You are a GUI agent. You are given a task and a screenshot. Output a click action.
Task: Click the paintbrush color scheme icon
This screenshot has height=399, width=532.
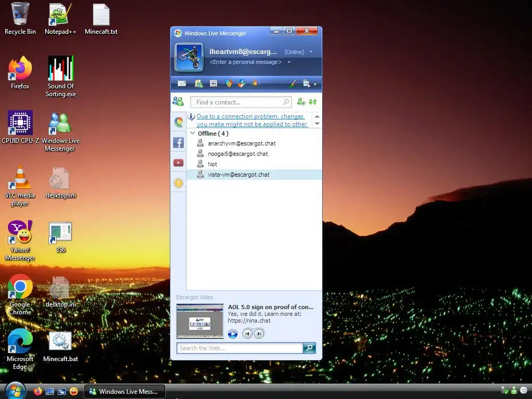(x=292, y=84)
